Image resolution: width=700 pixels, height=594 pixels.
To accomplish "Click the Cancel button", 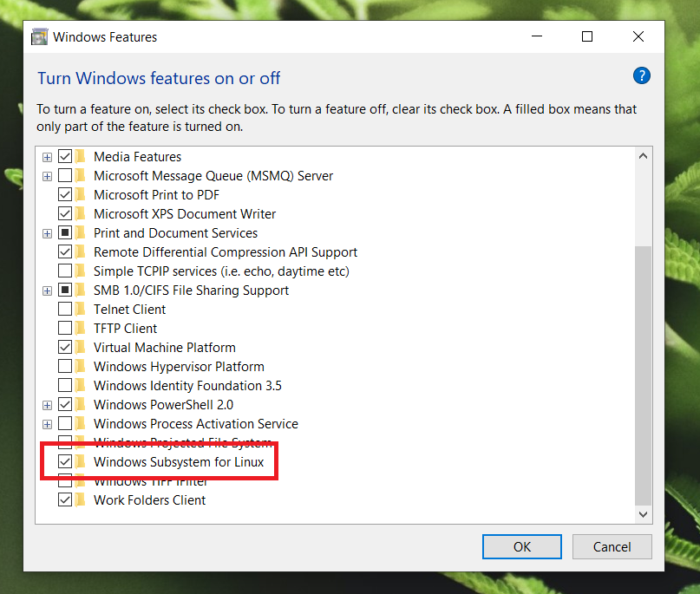I will click(x=612, y=546).
